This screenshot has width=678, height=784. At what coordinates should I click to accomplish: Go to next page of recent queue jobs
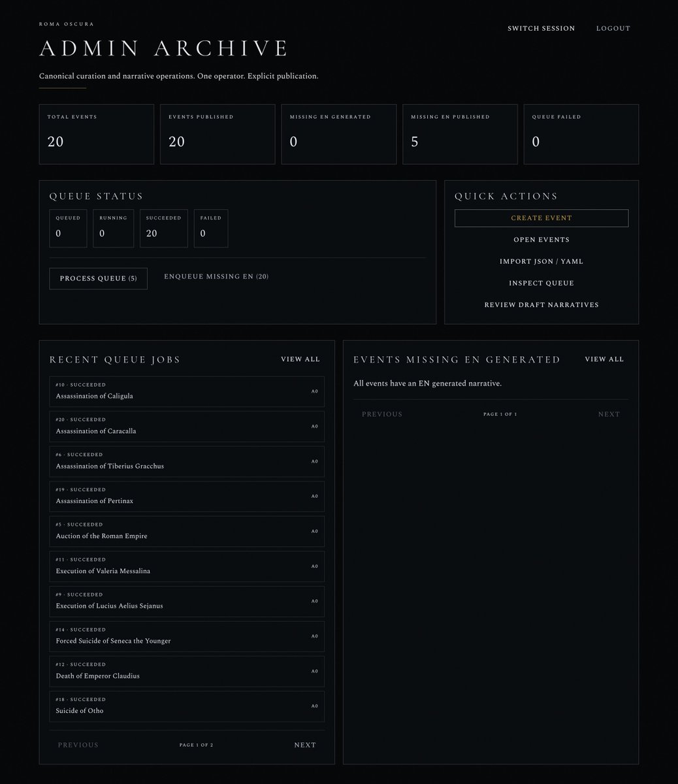pyautogui.click(x=305, y=745)
